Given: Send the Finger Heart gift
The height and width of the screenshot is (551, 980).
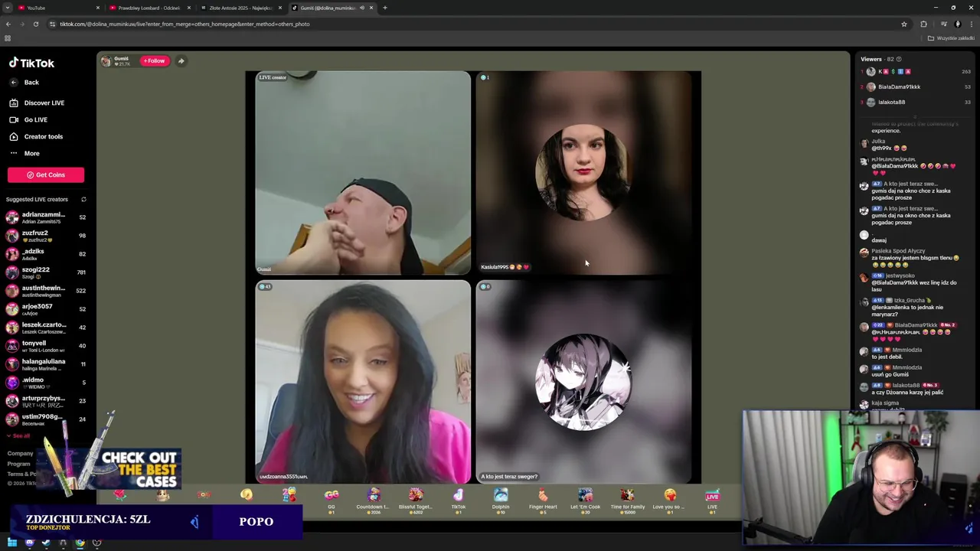Looking at the screenshot, I should [543, 500].
